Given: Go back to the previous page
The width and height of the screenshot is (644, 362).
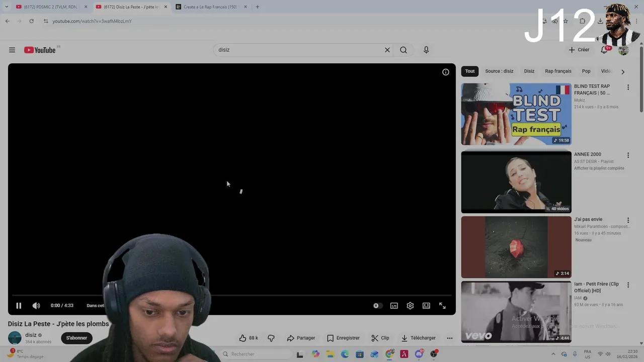Looking at the screenshot, I should point(7,21).
